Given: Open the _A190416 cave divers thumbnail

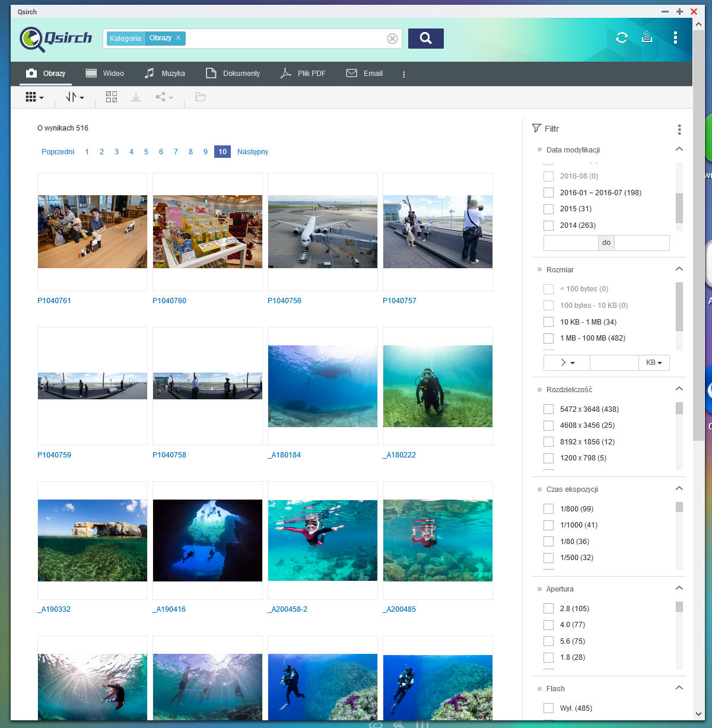Looking at the screenshot, I should click(208, 541).
